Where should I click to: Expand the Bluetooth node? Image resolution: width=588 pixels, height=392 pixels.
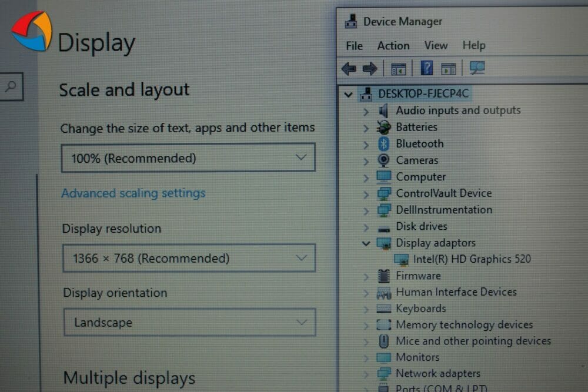click(x=366, y=145)
